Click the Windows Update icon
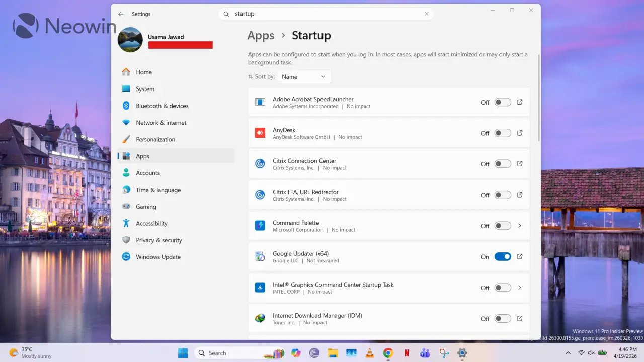The image size is (644, 362). 126,257
